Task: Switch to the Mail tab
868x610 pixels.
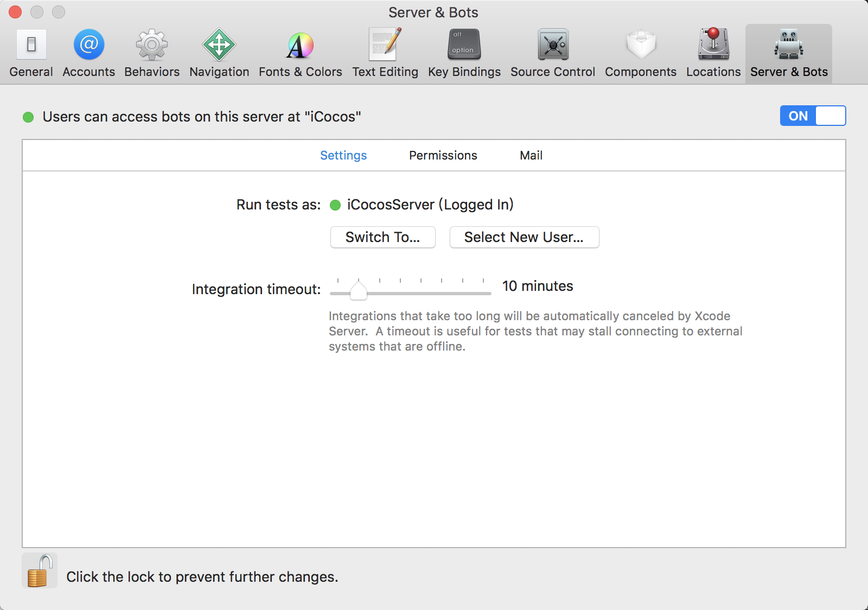Action: point(531,155)
